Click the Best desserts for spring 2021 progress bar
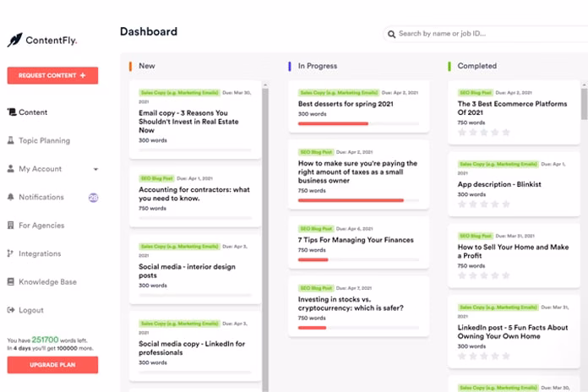The width and height of the screenshot is (588, 392). 358,123
